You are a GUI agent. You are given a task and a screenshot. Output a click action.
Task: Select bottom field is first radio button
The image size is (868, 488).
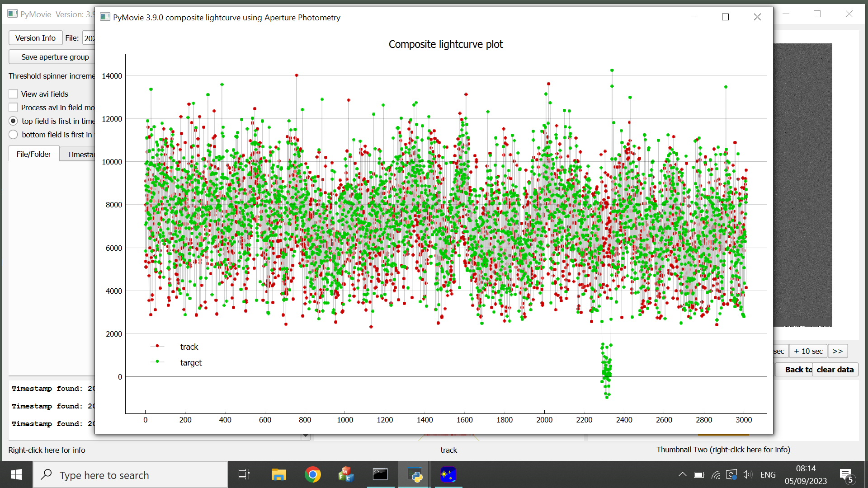tap(14, 135)
